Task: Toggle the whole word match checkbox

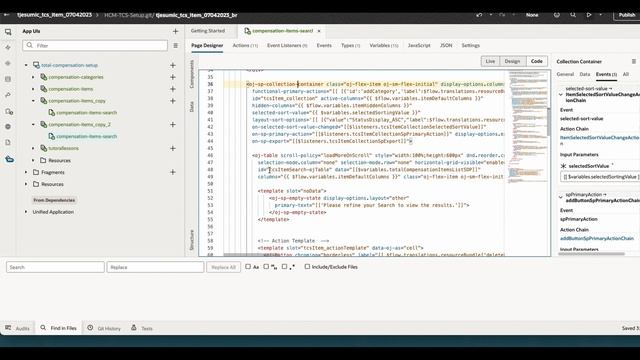Action: point(266,267)
